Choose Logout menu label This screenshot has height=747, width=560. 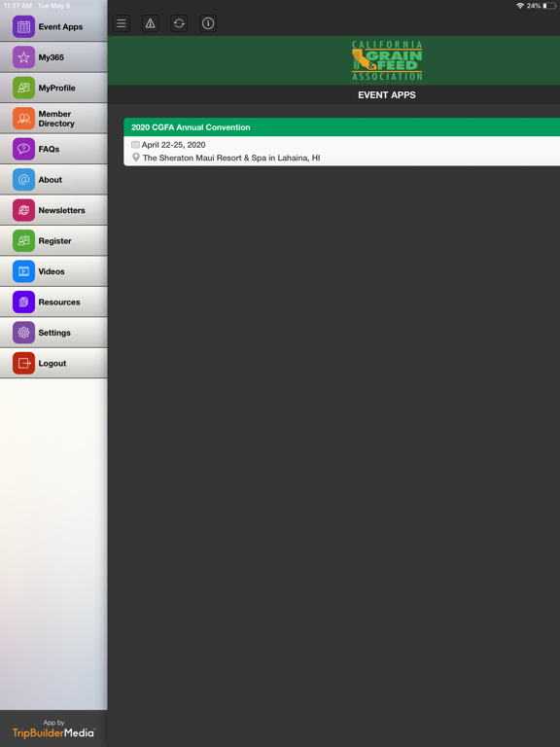click(52, 363)
